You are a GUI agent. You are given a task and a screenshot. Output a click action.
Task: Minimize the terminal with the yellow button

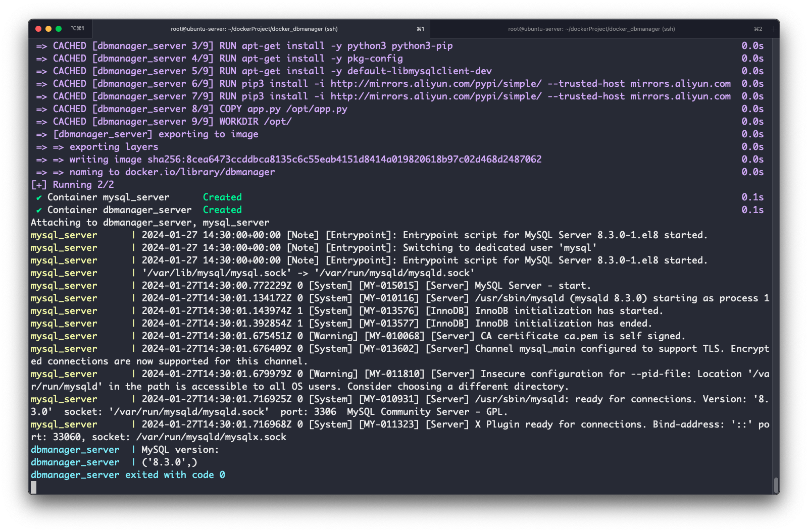point(48,29)
